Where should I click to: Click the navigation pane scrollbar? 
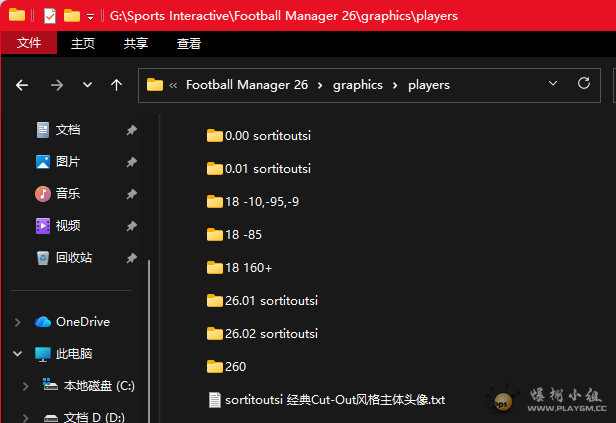149,341
